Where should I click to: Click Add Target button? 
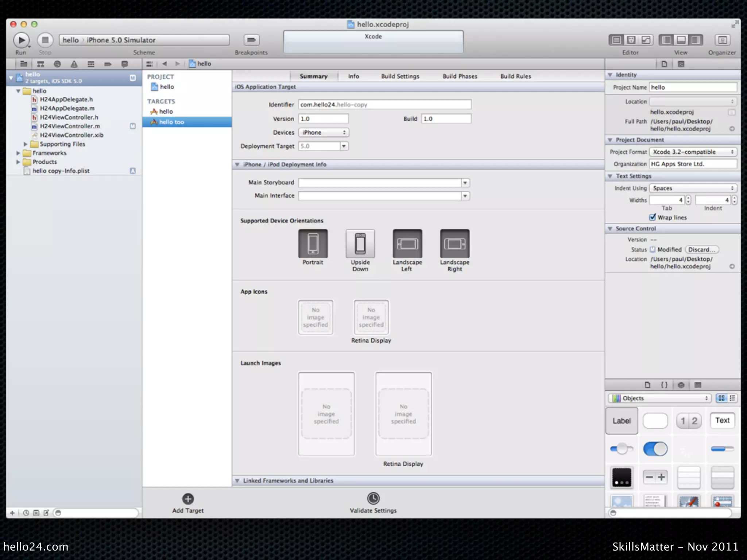(x=188, y=499)
